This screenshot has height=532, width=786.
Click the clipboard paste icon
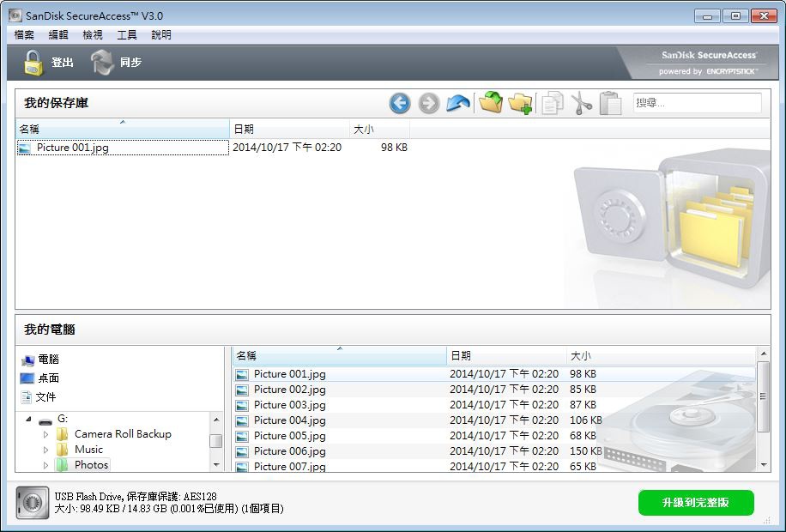(611, 103)
